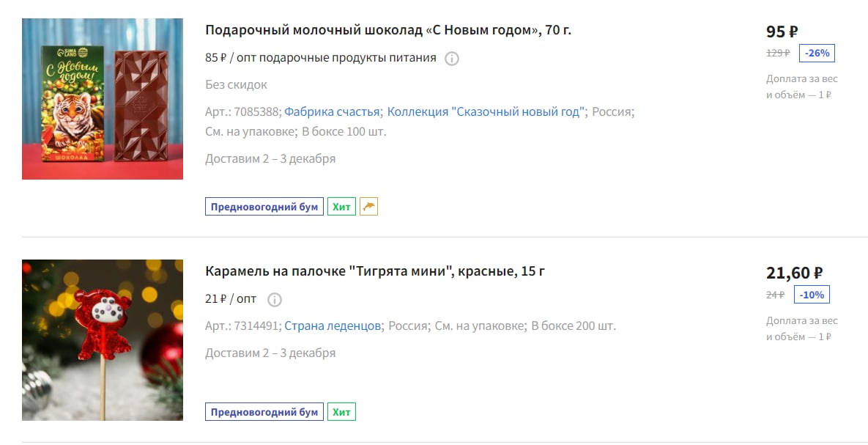Click the Хит badge under chocolate
This screenshot has height=445, width=868.
click(341, 207)
